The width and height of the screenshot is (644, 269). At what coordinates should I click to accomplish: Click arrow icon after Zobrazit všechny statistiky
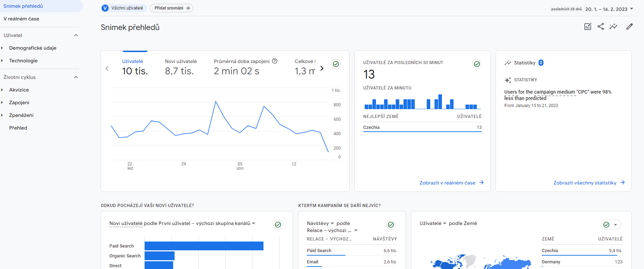tap(622, 182)
